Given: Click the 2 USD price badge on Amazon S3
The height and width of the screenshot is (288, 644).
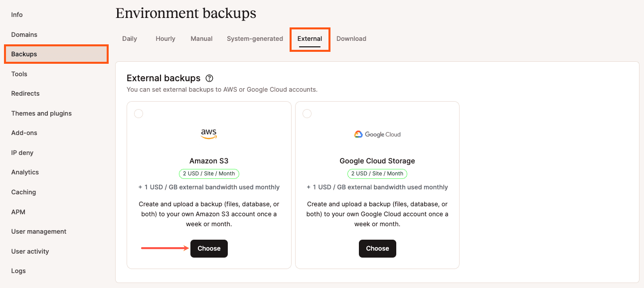Looking at the screenshot, I should point(209,173).
